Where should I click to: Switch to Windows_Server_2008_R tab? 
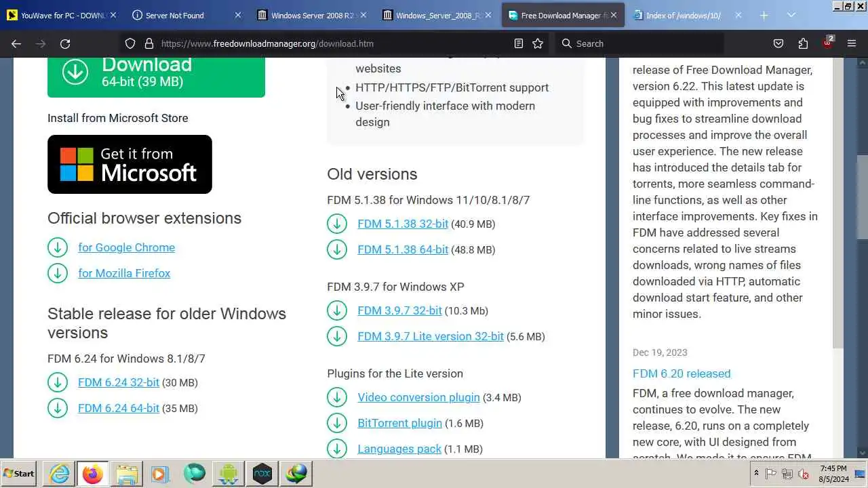pyautogui.click(x=436, y=15)
